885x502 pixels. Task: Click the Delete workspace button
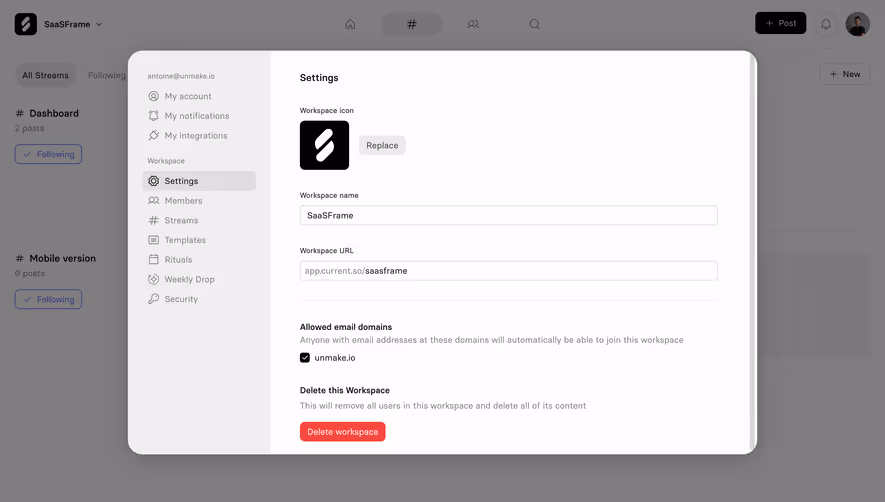(343, 431)
